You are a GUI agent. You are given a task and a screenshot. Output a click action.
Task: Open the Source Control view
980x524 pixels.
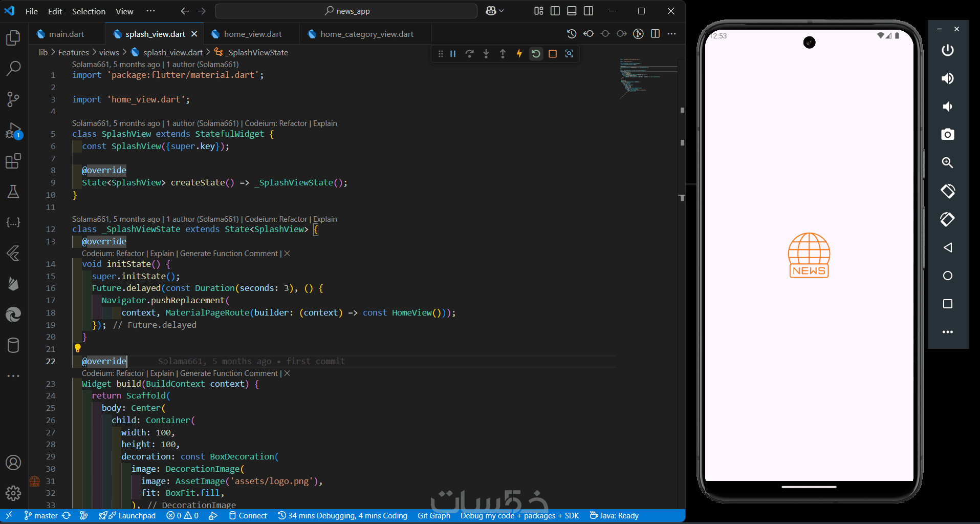pyautogui.click(x=13, y=99)
